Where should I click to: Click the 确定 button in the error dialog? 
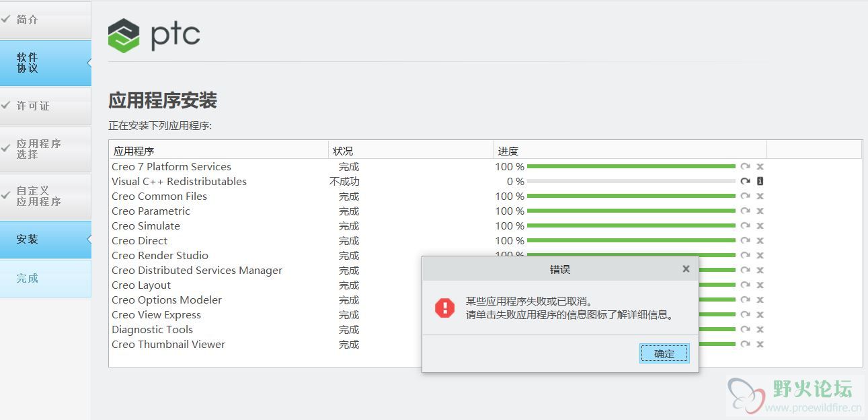click(664, 353)
